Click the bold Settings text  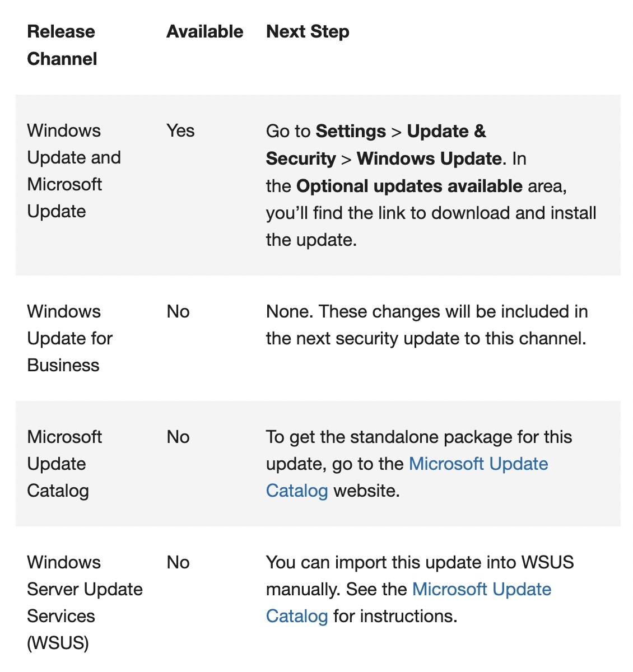click(x=351, y=131)
